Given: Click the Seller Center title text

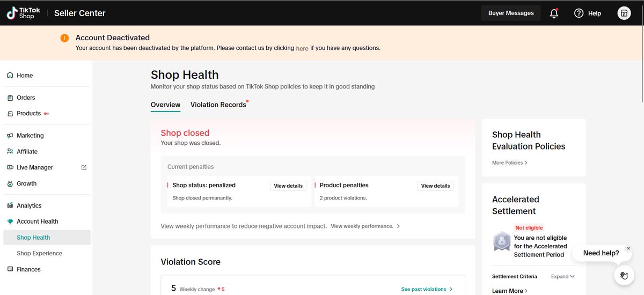Looking at the screenshot, I should [x=80, y=13].
